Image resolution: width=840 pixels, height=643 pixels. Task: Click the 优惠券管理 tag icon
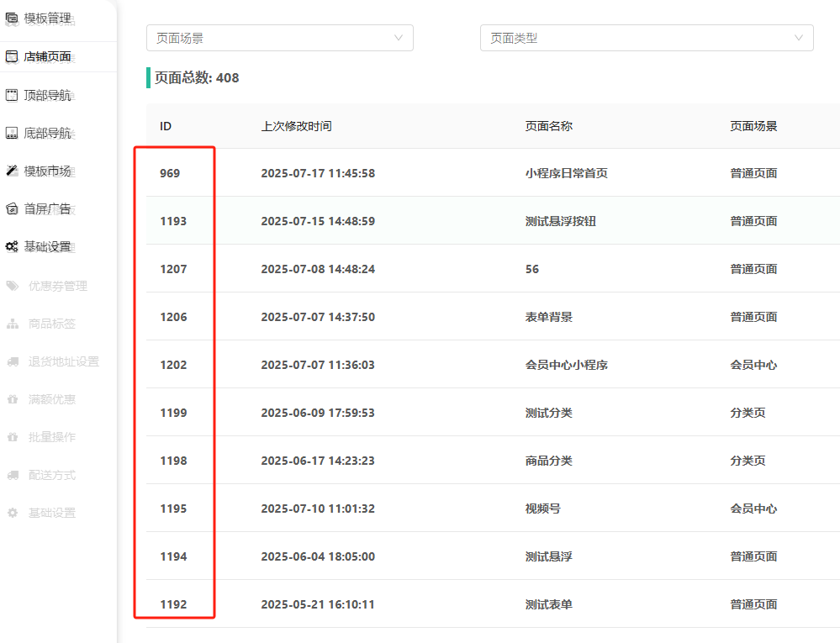[13, 286]
